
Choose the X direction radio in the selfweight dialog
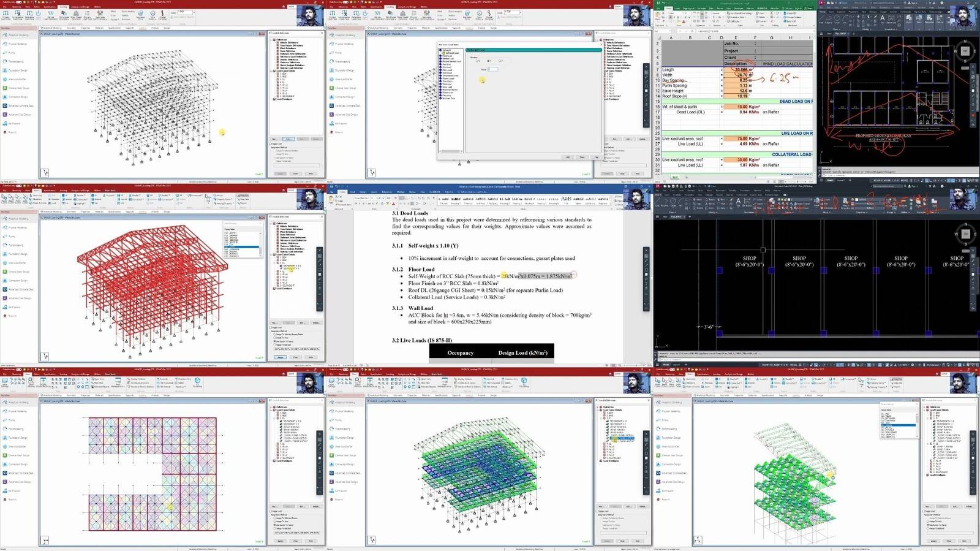click(x=477, y=61)
